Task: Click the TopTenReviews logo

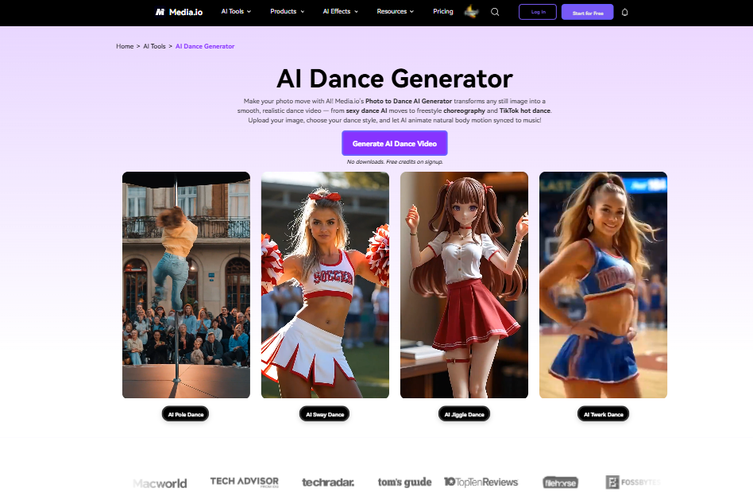Action: click(x=481, y=482)
